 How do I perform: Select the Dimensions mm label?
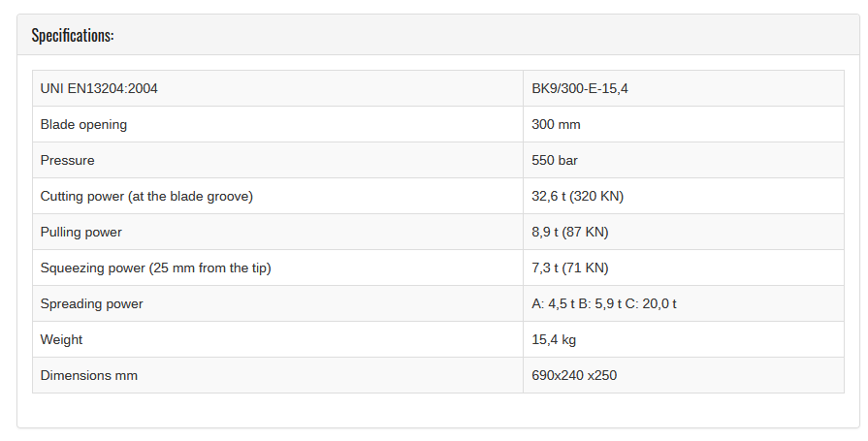[88, 376]
